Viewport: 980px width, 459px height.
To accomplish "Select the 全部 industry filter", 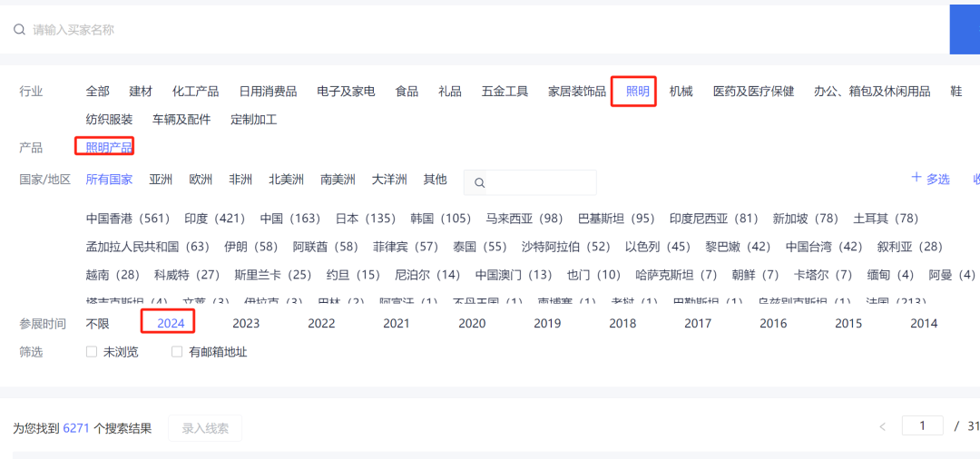I will click(x=97, y=92).
